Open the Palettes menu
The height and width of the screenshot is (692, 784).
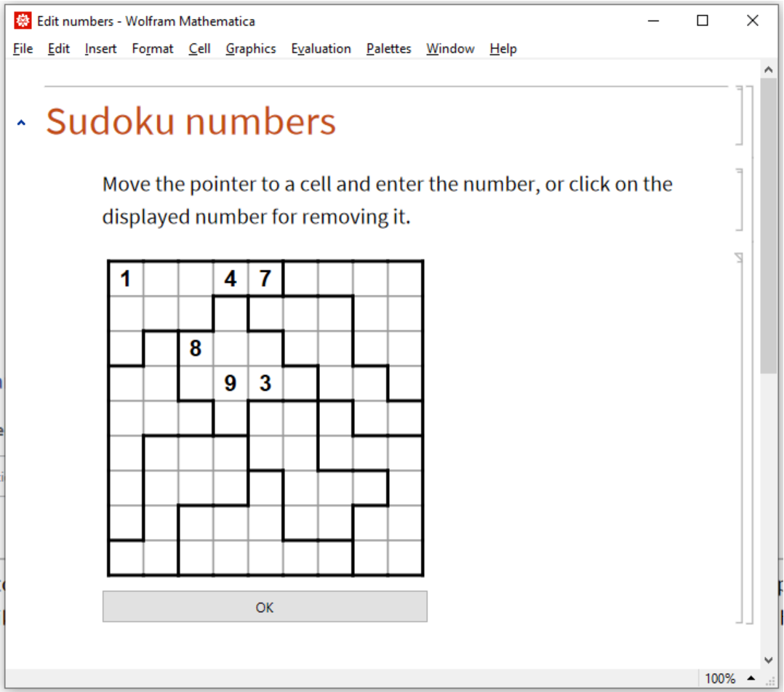(388, 49)
